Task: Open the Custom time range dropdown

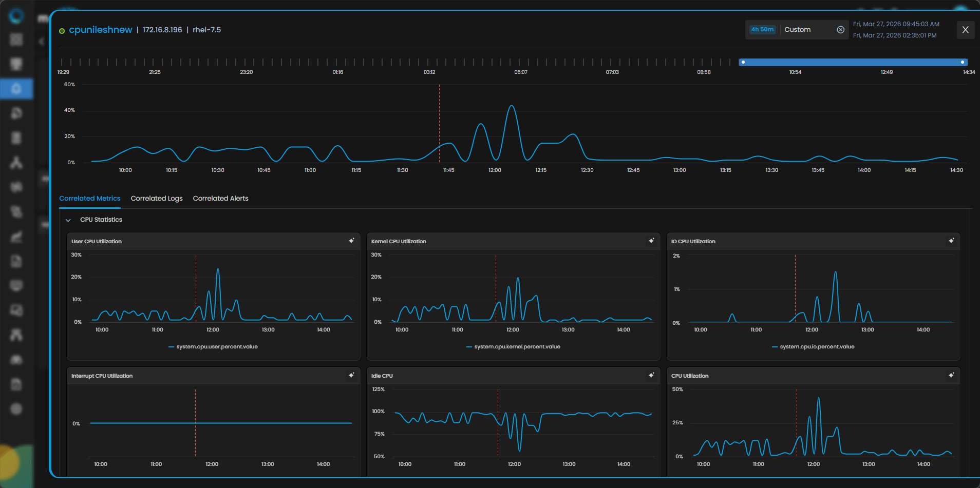Action: tap(806, 30)
